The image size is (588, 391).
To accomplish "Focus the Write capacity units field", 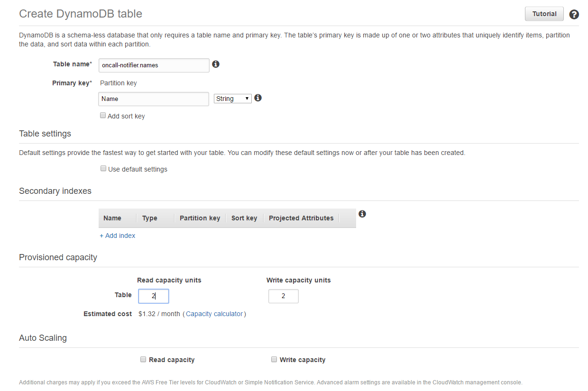I will (283, 296).
